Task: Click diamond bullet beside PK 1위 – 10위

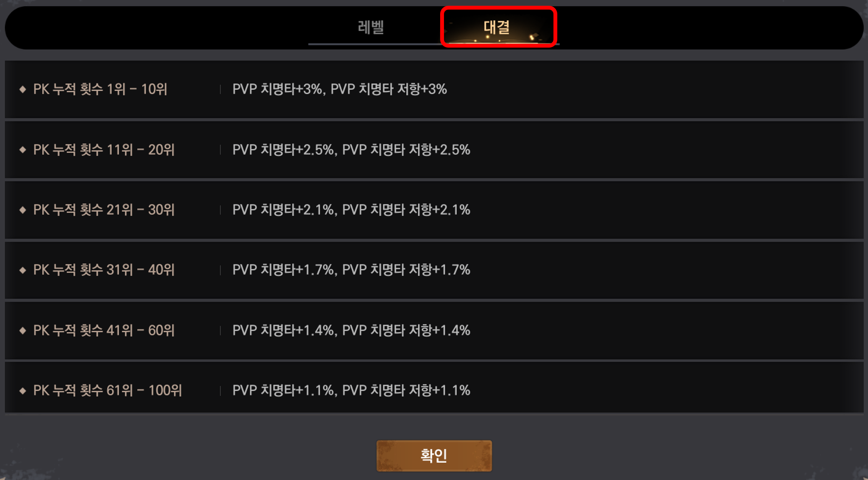Action: (23, 89)
